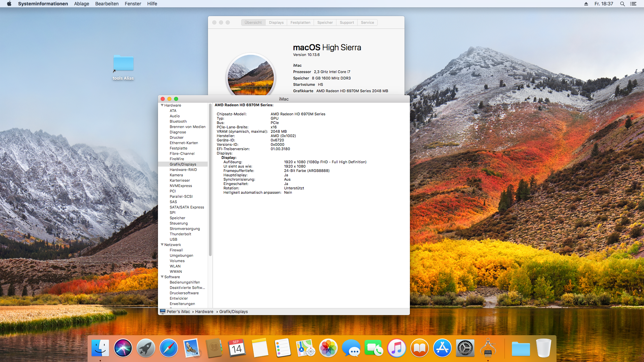
Task: Open iTunes music icon in Dock
Action: [x=396, y=348]
